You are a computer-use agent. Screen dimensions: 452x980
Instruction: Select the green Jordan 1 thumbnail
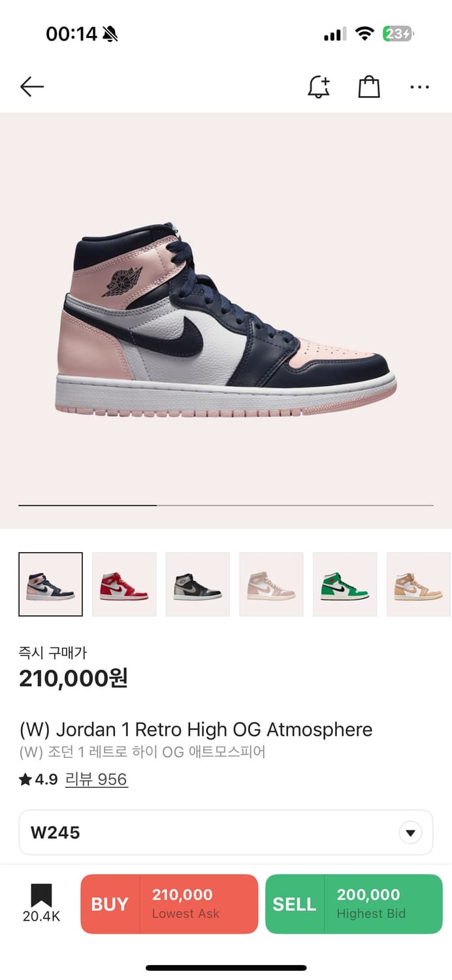pos(345,584)
